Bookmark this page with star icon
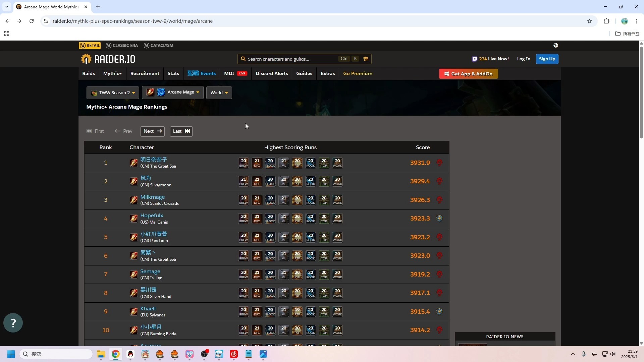The height and width of the screenshot is (362, 644). click(590, 21)
